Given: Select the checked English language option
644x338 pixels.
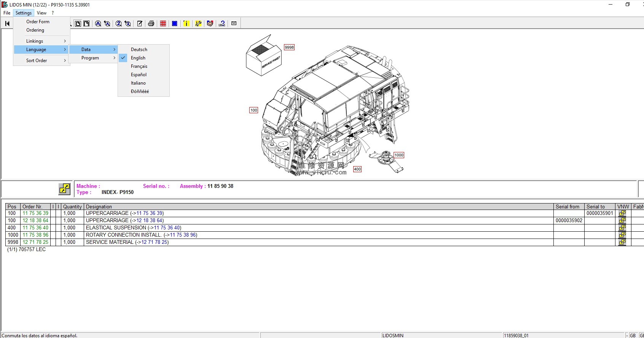Looking at the screenshot, I should 138,58.
